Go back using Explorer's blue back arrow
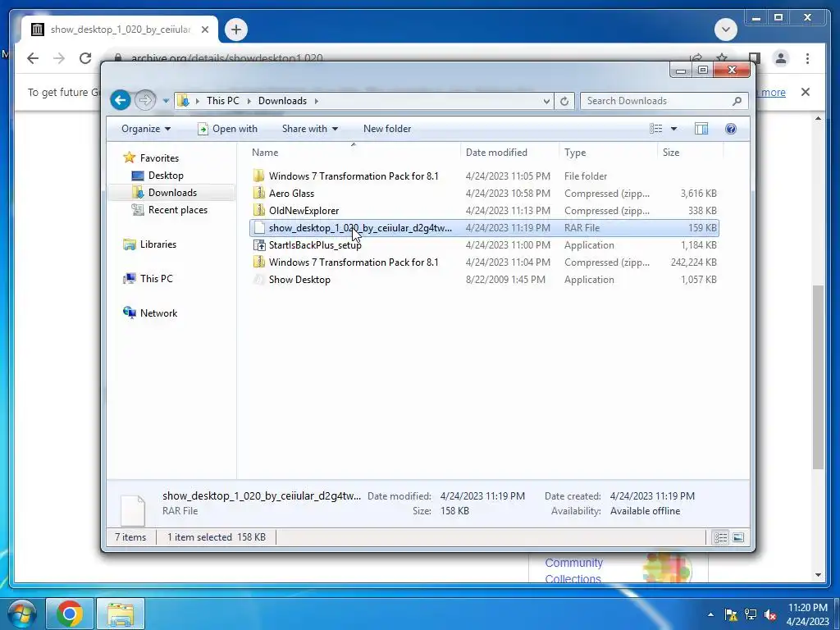 tap(121, 100)
